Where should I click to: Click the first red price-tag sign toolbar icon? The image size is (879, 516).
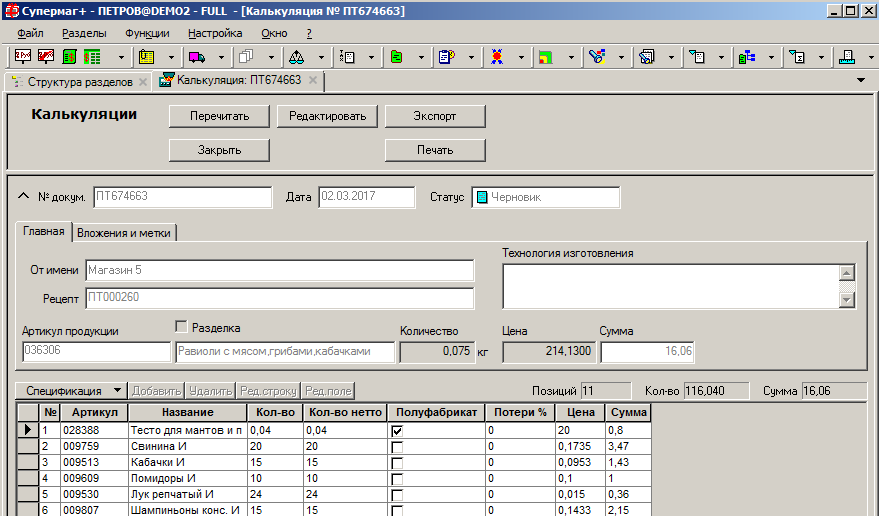click(23, 57)
